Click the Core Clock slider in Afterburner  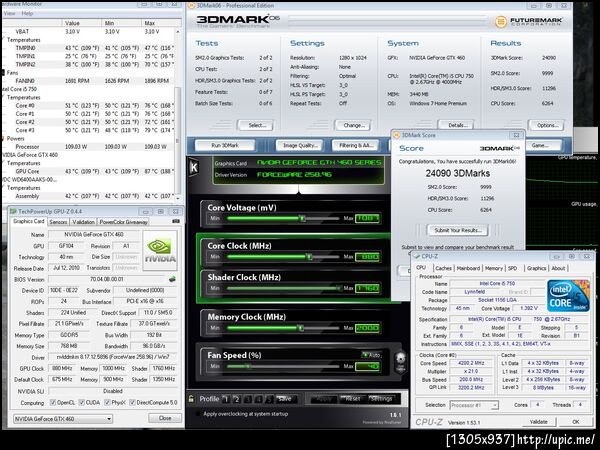tap(283, 257)
